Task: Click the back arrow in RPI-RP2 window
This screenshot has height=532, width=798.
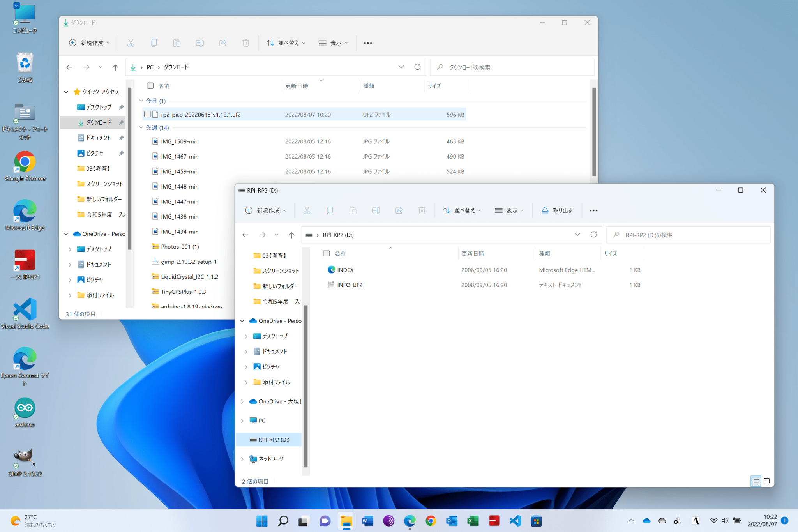Action: 245,235
